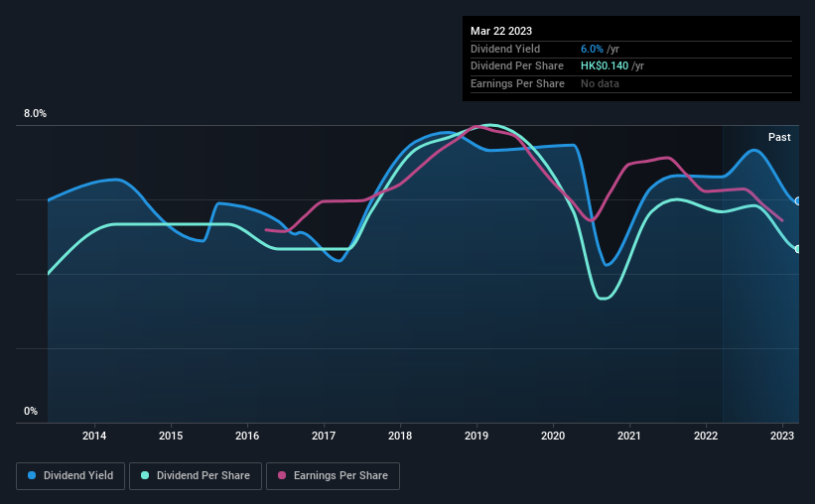Click the 2015 x-axis label
The width and height of the screenshot is (815, 504).
pyautogui.click(x=171, y=436)
